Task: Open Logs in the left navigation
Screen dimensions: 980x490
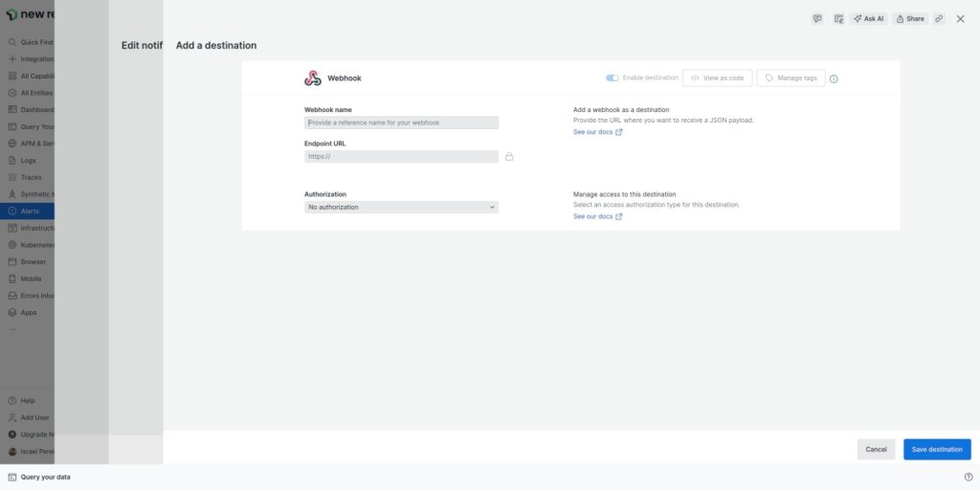Action: (x=28, y=160)
